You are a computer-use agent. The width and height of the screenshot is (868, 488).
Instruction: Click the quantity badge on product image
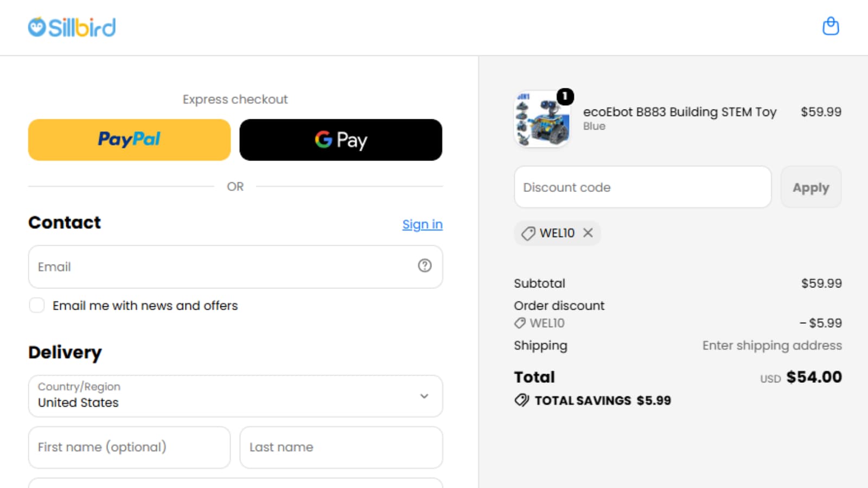click(x=565, y=97)
